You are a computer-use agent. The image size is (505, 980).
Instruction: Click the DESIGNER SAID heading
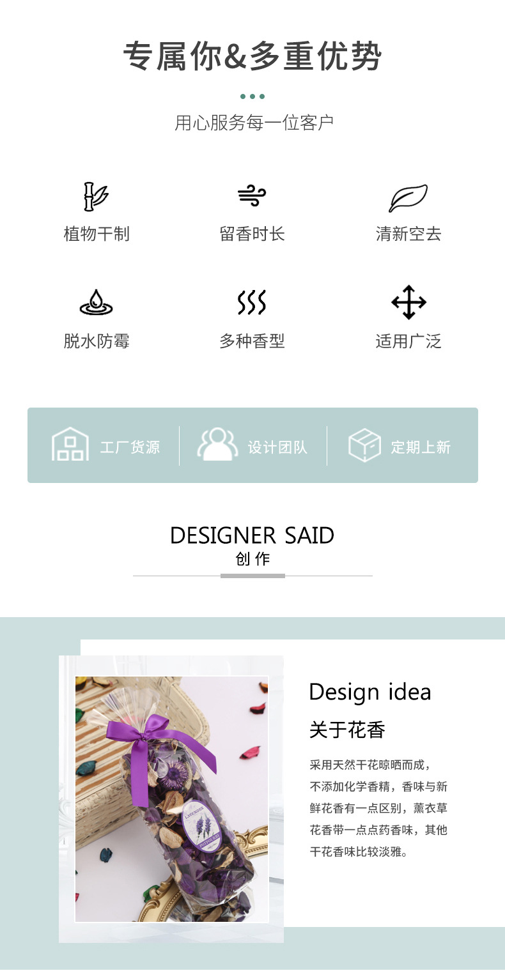point(252,535)
